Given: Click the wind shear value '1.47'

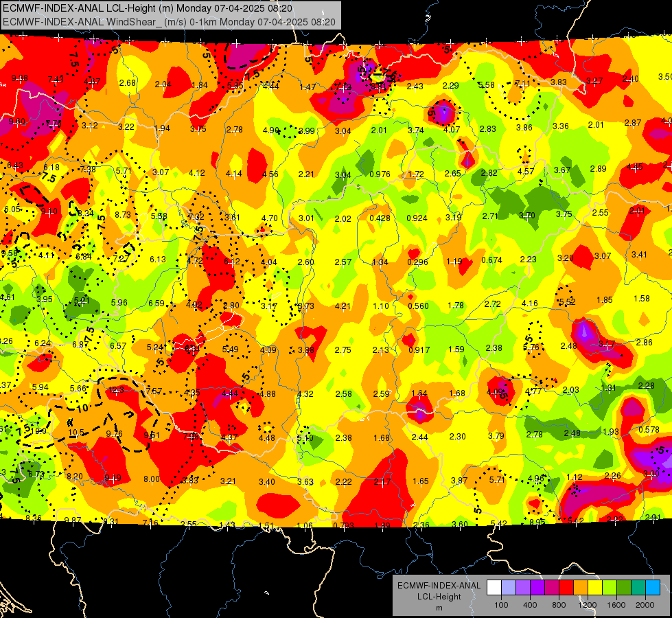Looking at the screenshot, I should coord(308,87).
